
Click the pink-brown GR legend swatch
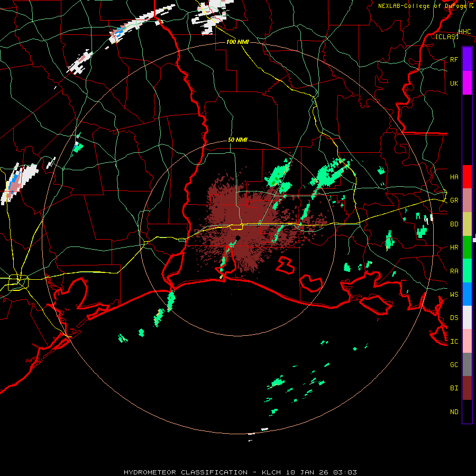(x=467, y=200)
